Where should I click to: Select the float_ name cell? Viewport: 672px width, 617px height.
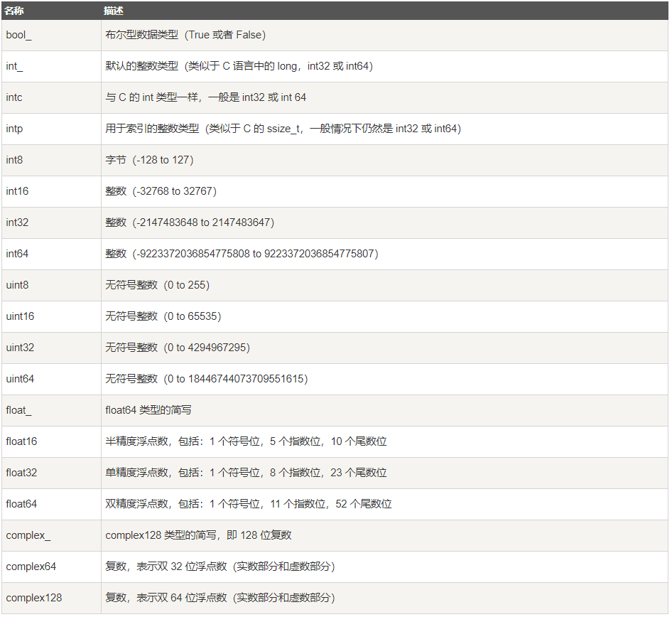pos(51,411)
